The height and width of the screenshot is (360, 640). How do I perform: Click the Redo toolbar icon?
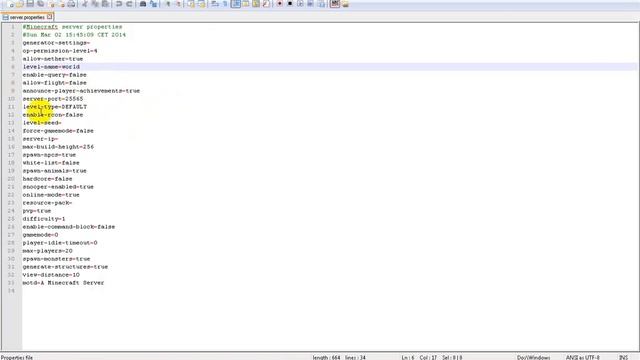coord(129,4)
